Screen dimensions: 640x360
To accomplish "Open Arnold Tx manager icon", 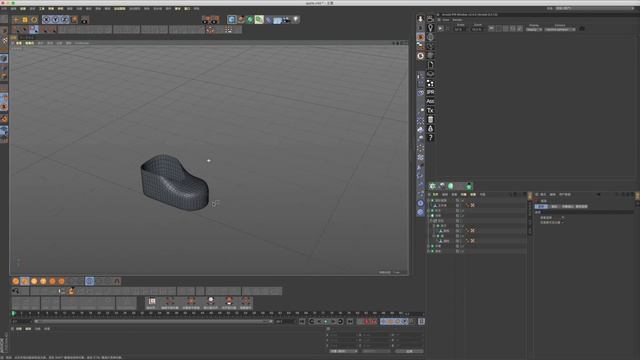I will [430, 111].
